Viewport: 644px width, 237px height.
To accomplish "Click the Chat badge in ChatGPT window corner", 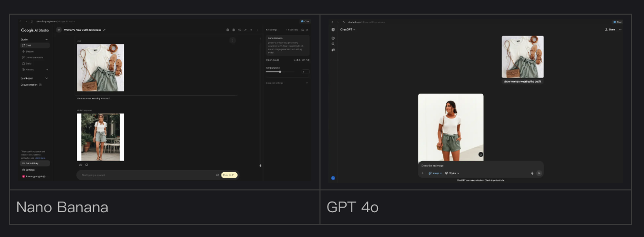I will click(617, 22).
